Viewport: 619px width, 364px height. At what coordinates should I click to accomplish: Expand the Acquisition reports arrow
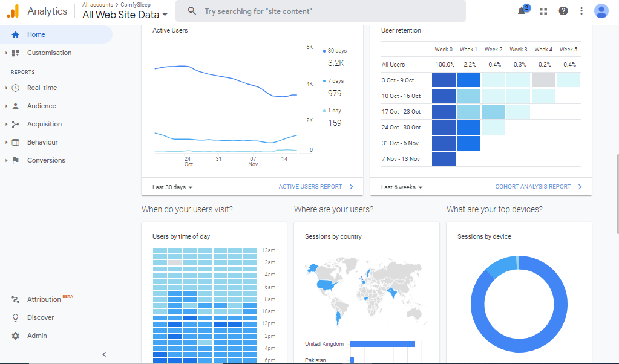pyautogui.click(x=6, y=124)
